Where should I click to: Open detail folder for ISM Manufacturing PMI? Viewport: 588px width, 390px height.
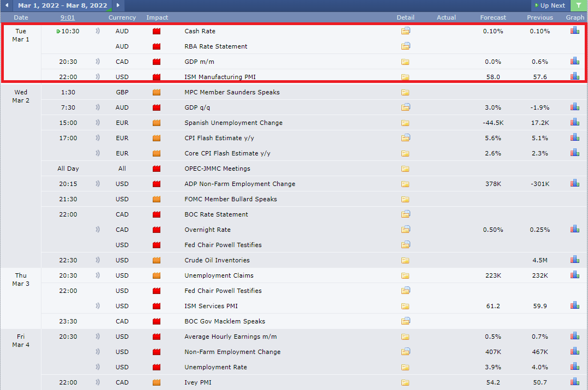coord(405,77)
